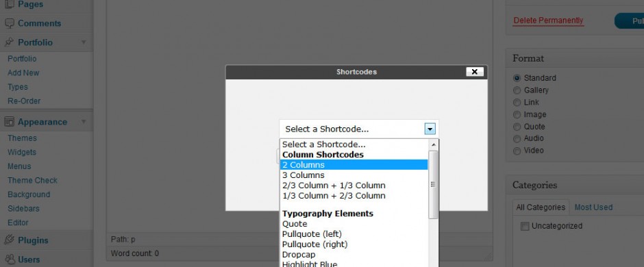Click the Portfolio pin icon

[x=9, y=42]
